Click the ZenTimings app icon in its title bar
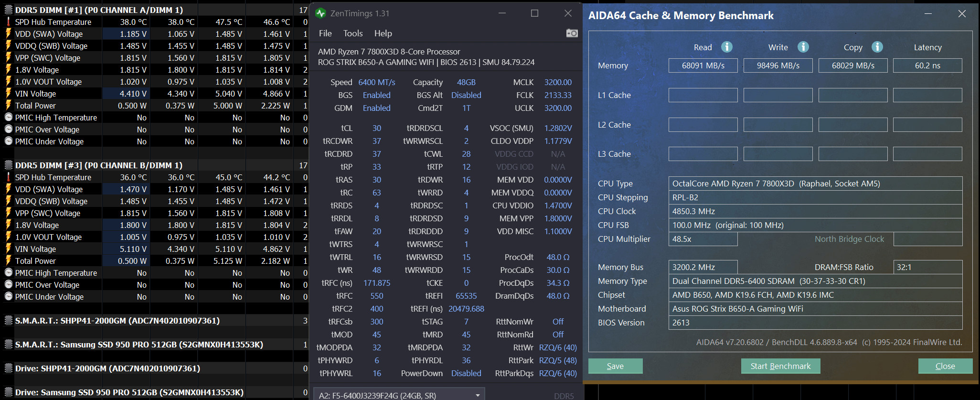Image resolution: width=980 pixels, height=400 pixels. [x=320, y=13]
